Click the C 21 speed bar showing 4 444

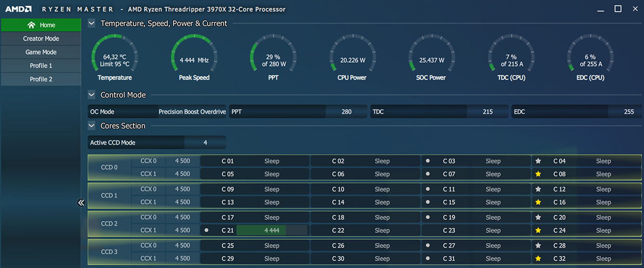[272, 230]
